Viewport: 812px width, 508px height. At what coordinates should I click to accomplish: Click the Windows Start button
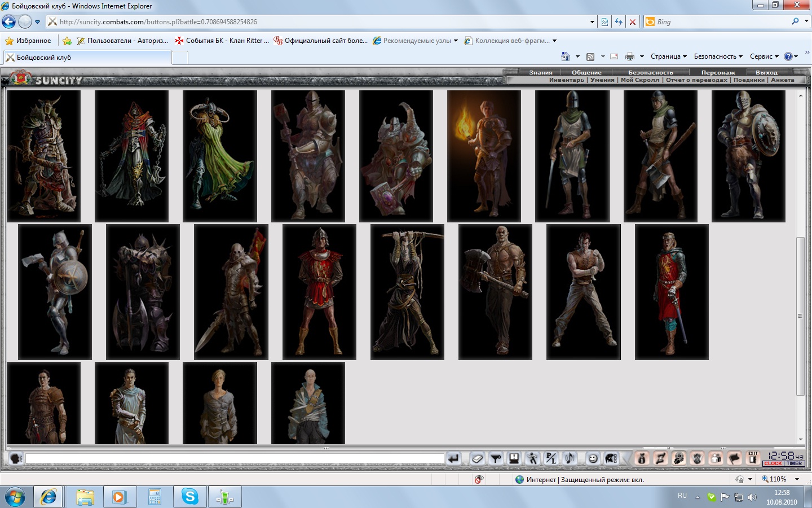[x=15, y=497]
